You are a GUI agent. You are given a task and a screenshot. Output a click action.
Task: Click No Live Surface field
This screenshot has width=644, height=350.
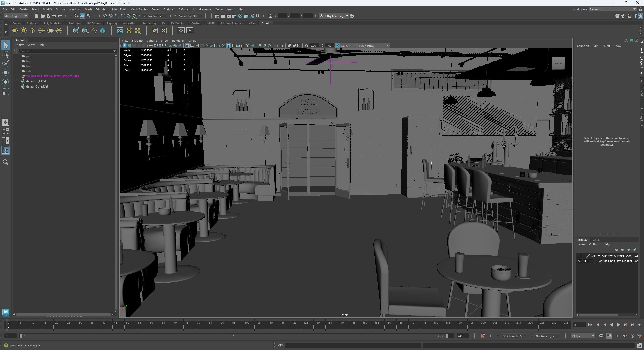coord(154,16)
